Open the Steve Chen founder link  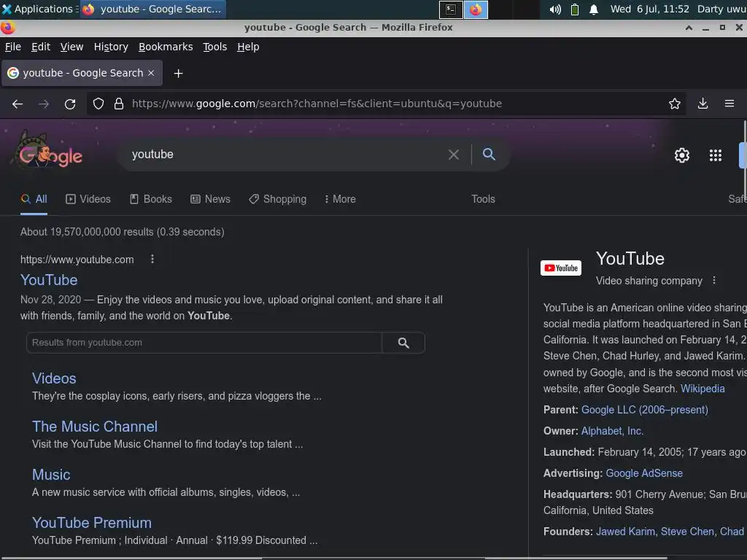[x=688, y=532]
